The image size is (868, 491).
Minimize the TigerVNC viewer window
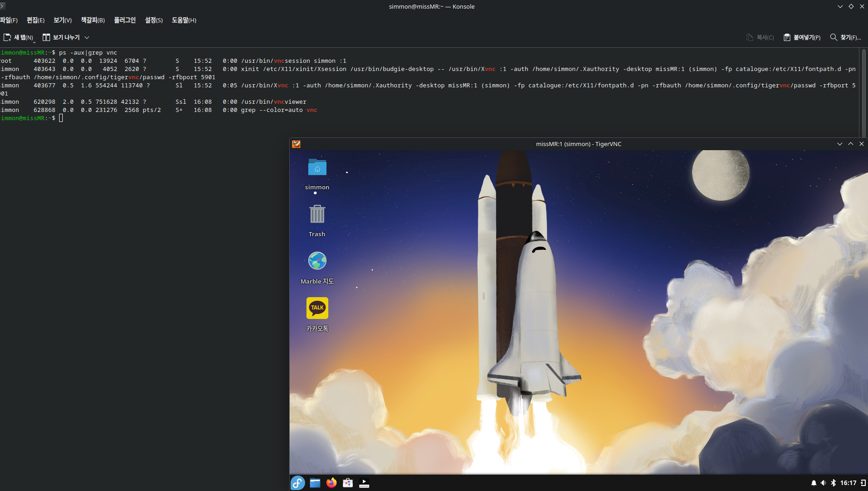tap(840, 144)
